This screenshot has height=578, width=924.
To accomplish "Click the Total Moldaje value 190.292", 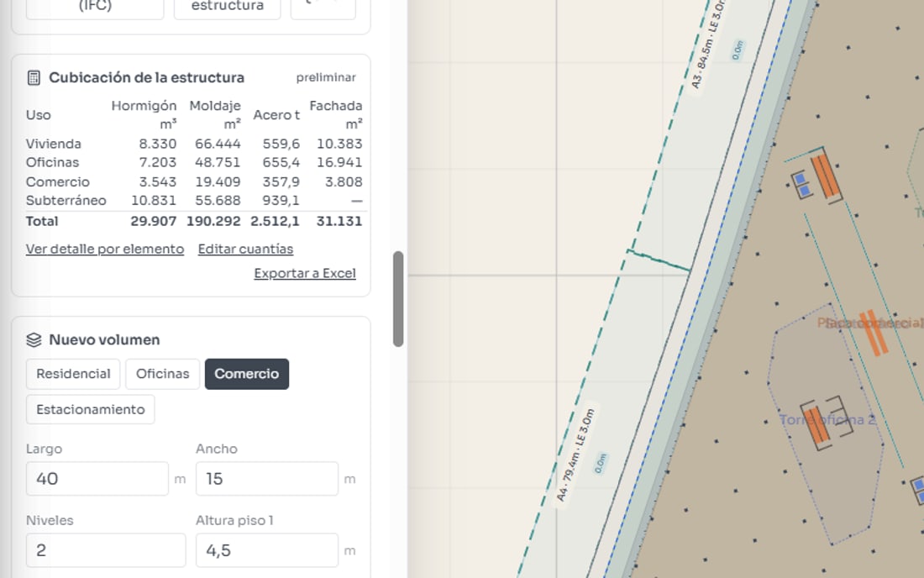I will [x=213, y=222].
